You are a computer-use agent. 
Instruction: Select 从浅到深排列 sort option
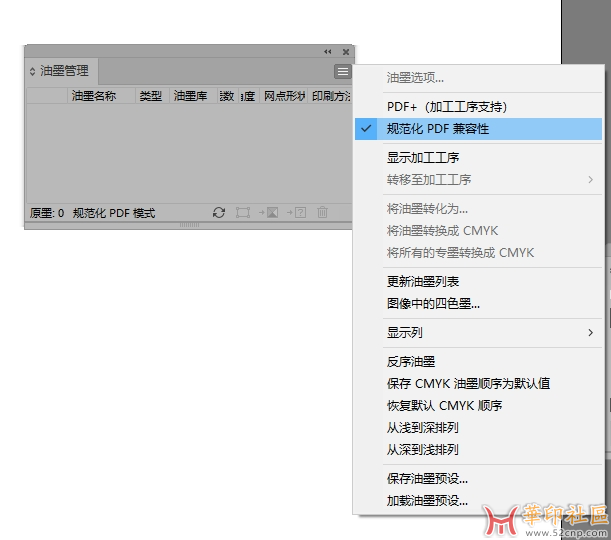tap(479, 428)
